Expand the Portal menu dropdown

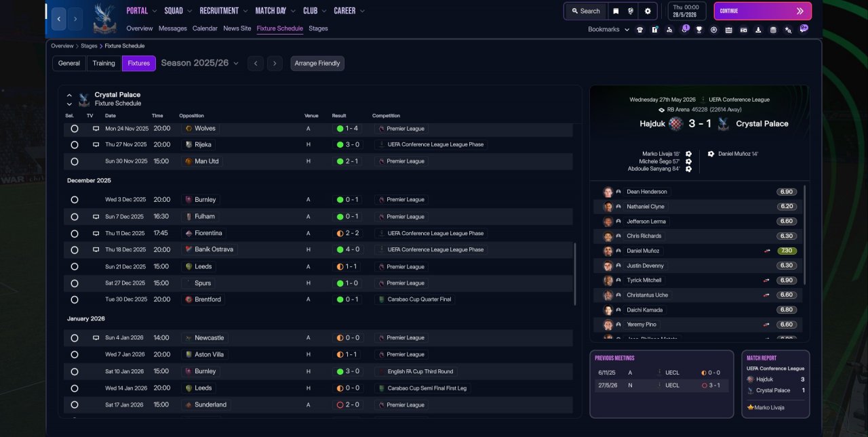pos(155,11)
